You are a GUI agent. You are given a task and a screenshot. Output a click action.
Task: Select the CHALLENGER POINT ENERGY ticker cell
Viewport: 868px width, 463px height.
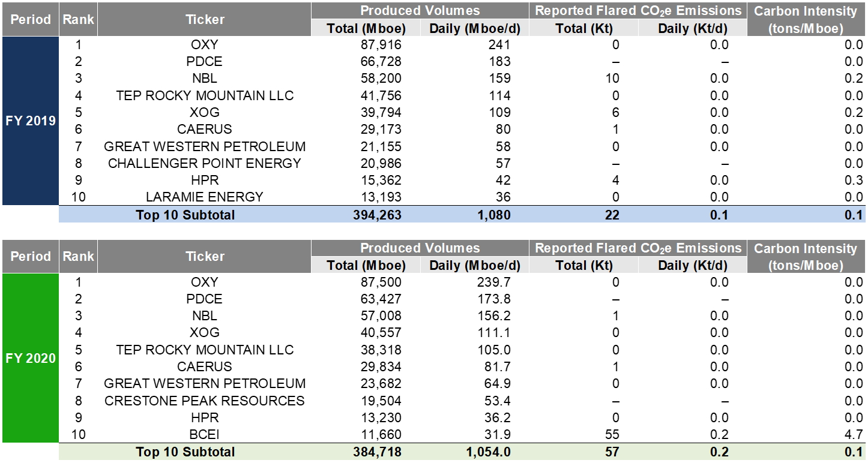204,163
